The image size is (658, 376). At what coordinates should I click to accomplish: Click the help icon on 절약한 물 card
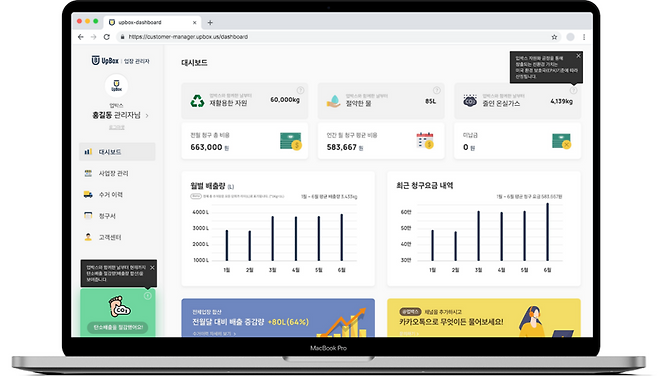[437, 90]
